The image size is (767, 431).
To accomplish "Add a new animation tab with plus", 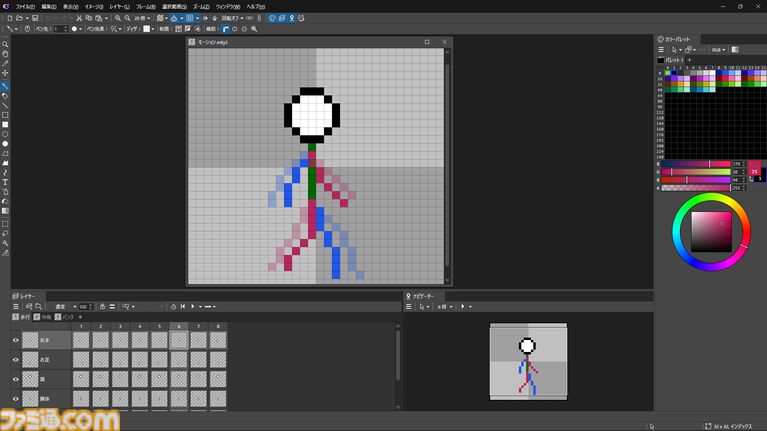I will click(81, 317).
